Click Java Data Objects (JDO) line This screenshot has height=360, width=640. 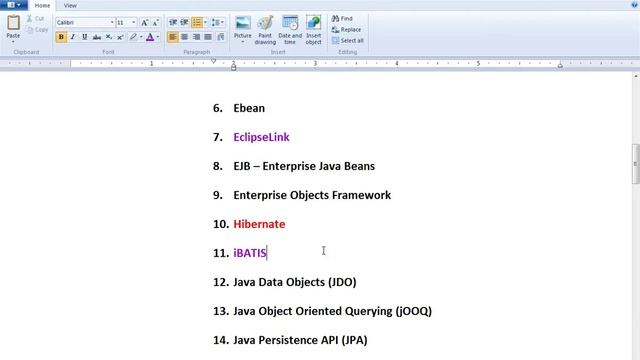[295, 282]
